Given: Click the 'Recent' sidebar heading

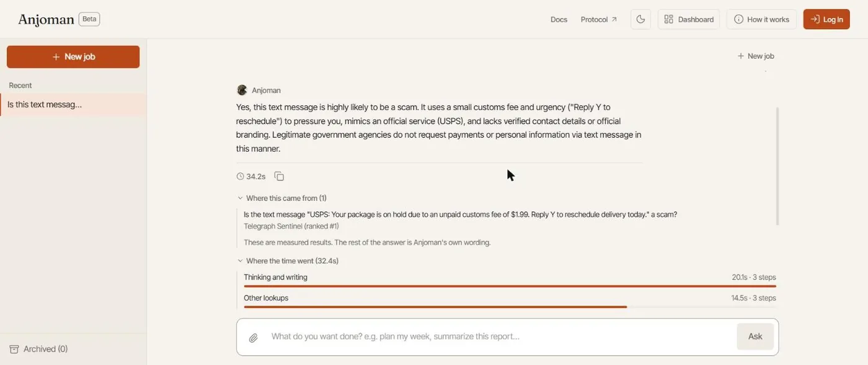Looking at the screenshot, I should click(x=20, y=86).
